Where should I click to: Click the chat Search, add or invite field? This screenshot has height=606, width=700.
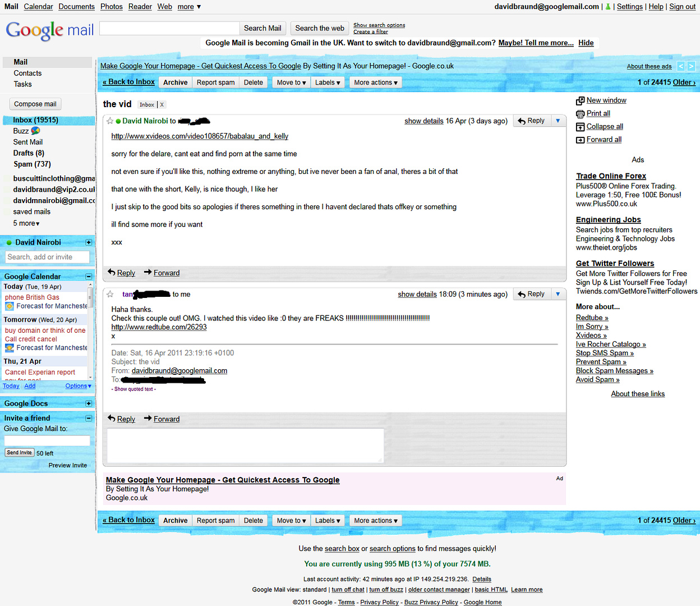tap(47, 257)
